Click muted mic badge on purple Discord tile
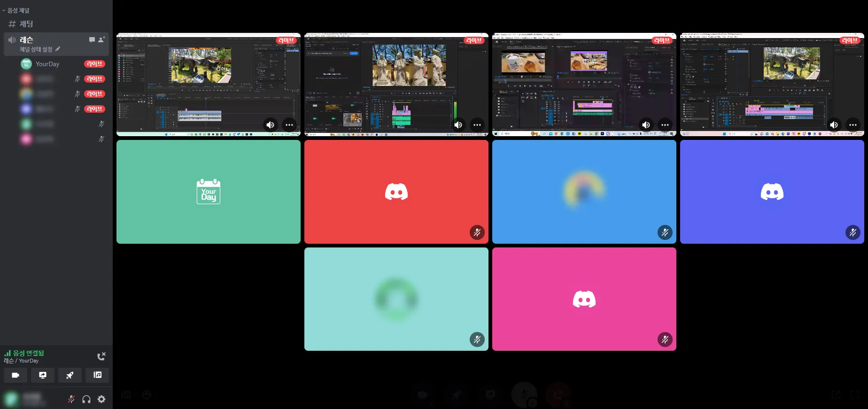The image size is (868, 409). click(x=853, y=232)
